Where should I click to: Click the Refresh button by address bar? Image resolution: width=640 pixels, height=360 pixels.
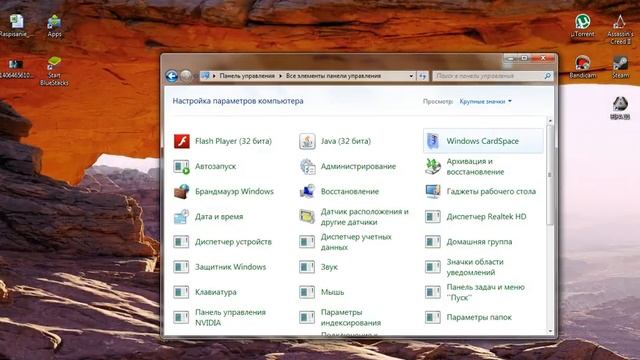(x=422, y=76)
